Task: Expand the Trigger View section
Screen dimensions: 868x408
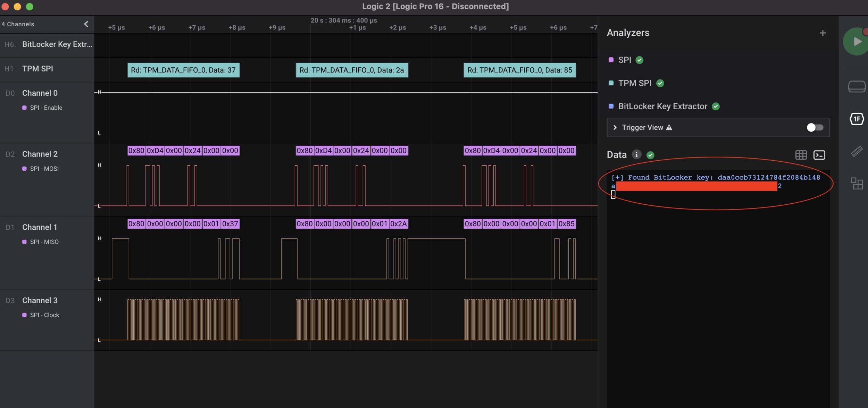Action: point(615,127)
